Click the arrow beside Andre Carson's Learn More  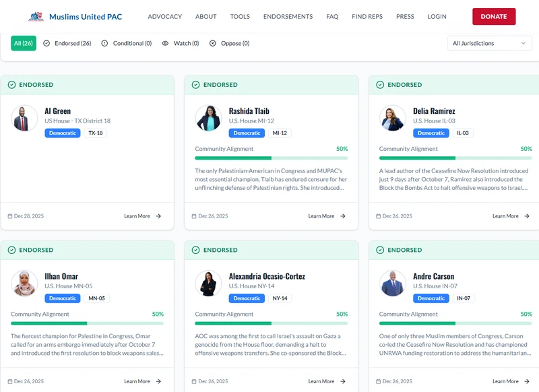(x=527, y=381)
